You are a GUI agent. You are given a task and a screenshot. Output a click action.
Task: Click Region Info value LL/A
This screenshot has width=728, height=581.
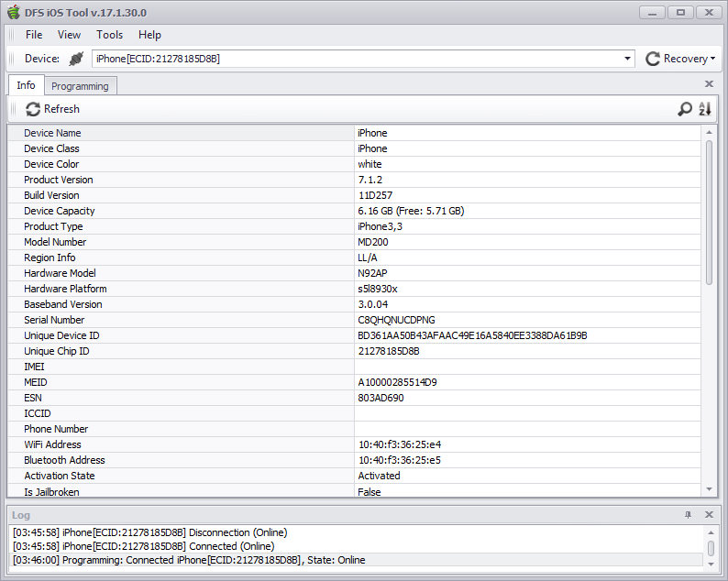click(x=368, y=258)
